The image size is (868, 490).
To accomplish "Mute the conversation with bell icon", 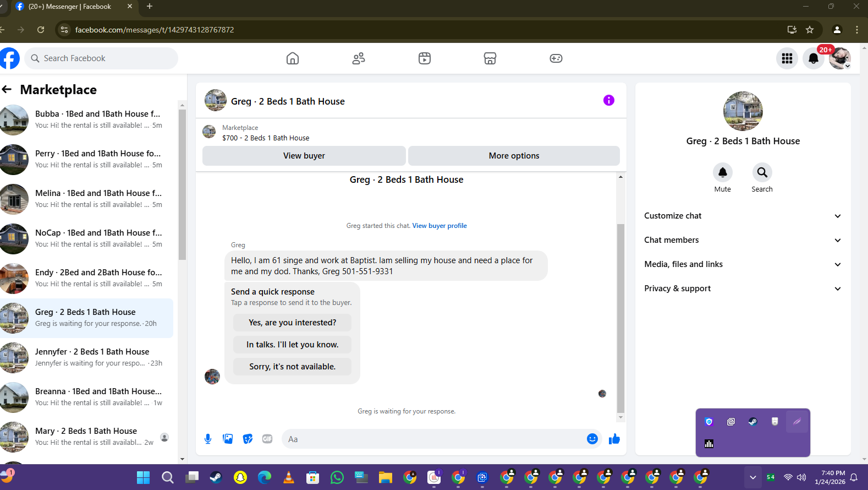I will pos(723,172).
